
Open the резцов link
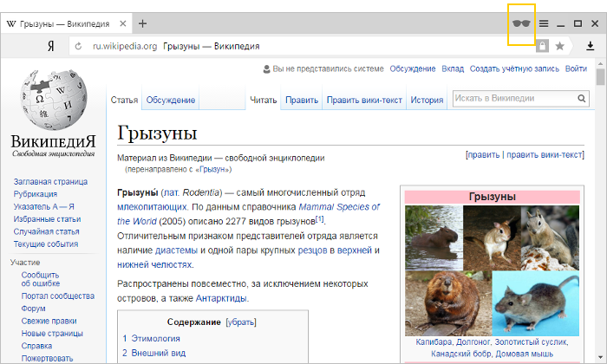point(312,250)
